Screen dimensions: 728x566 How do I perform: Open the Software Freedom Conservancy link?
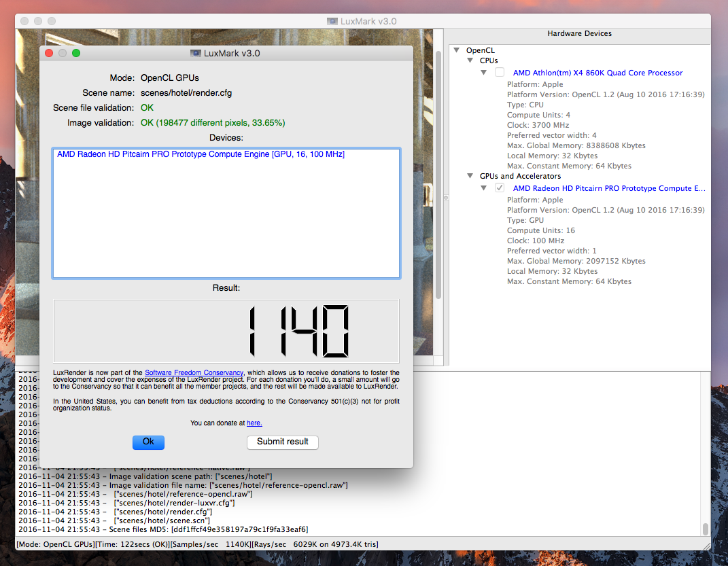pyautogui.click(x=194, y=372)
